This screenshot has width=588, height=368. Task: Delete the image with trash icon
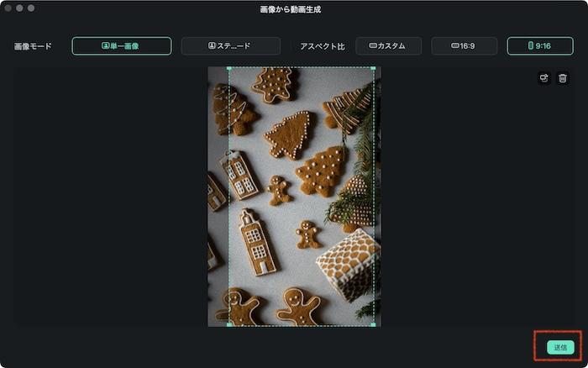(563, 78)
